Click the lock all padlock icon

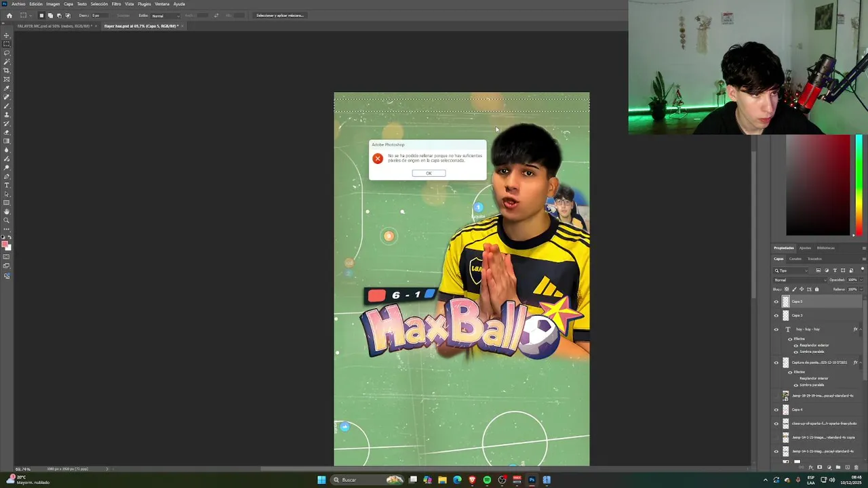(x=816, y=289)
